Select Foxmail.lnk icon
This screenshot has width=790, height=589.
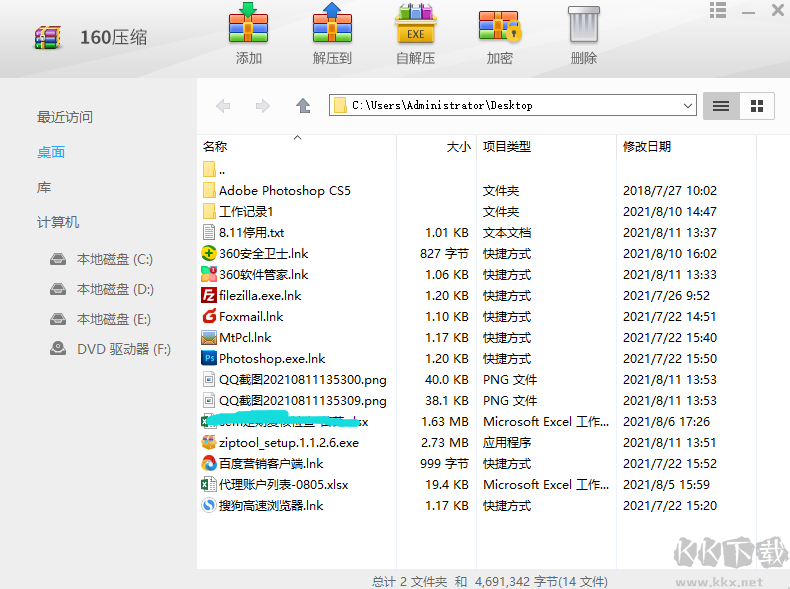(x=209, y=316)
